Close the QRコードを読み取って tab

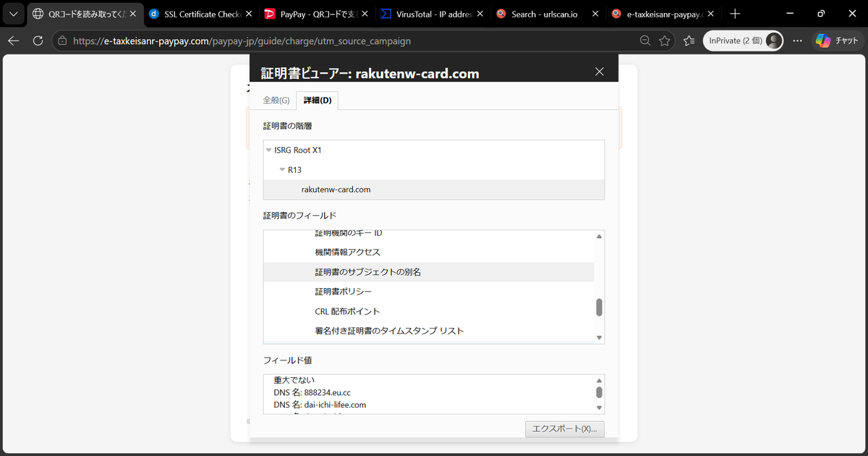pos(132,14)
